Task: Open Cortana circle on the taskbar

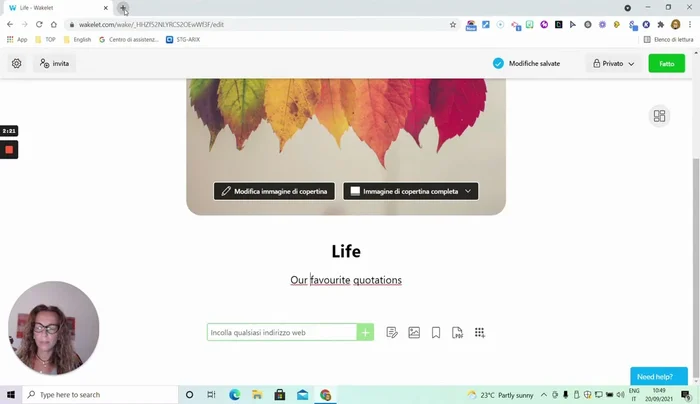Action: click(189, 395)
